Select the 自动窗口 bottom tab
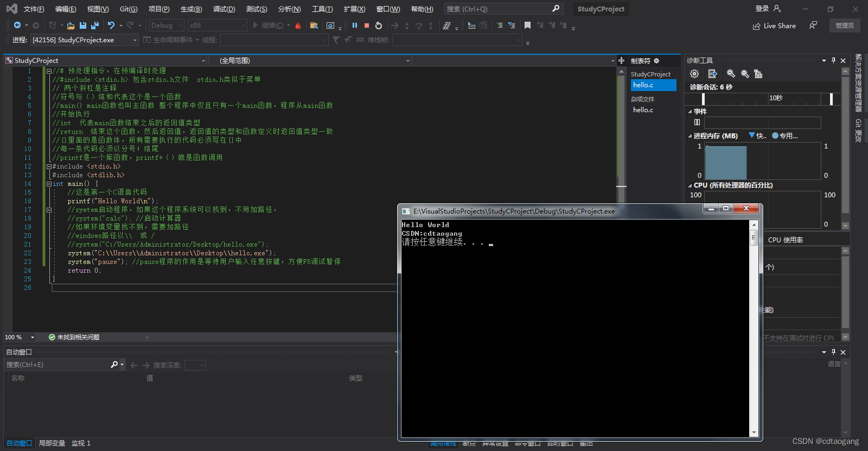 click(19, 443)
